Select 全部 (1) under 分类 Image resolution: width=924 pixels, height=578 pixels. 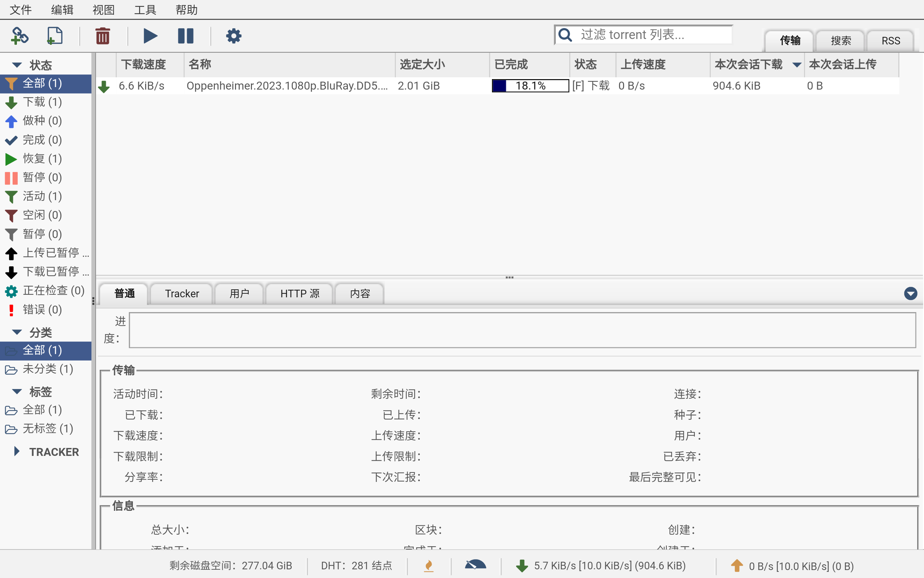click(46, 350)
